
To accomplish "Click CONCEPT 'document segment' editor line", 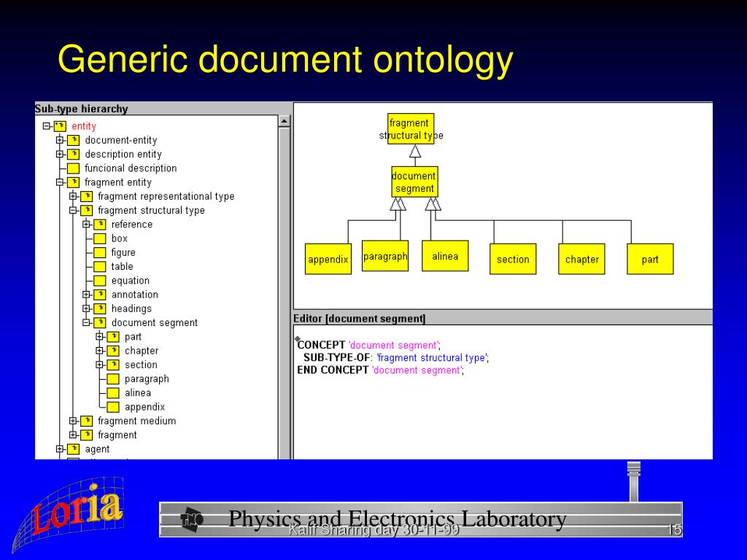I will coord(369,345).
